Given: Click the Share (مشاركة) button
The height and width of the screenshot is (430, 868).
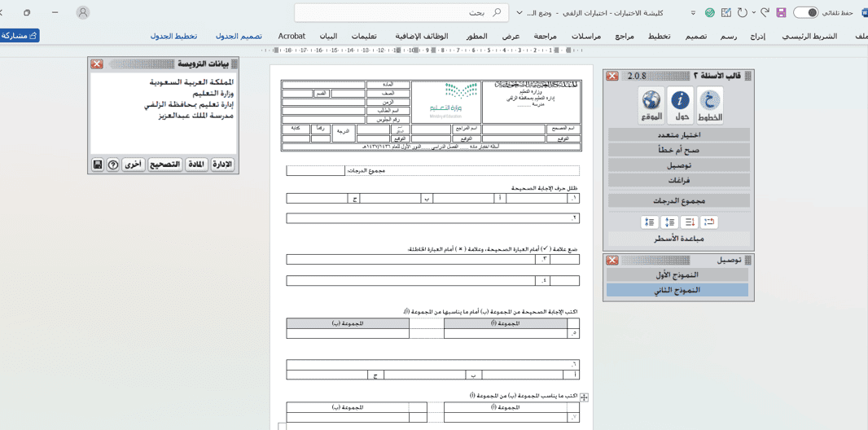Looking at the screenshot, I should (x=20, y=36).
